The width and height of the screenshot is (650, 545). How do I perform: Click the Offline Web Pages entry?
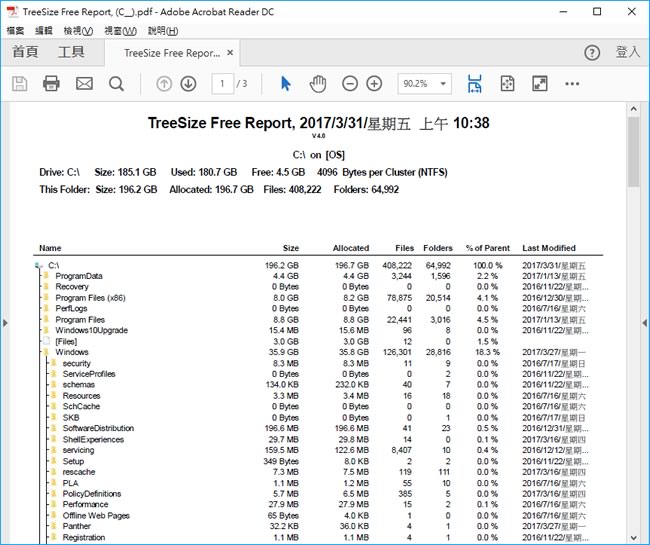96,516
